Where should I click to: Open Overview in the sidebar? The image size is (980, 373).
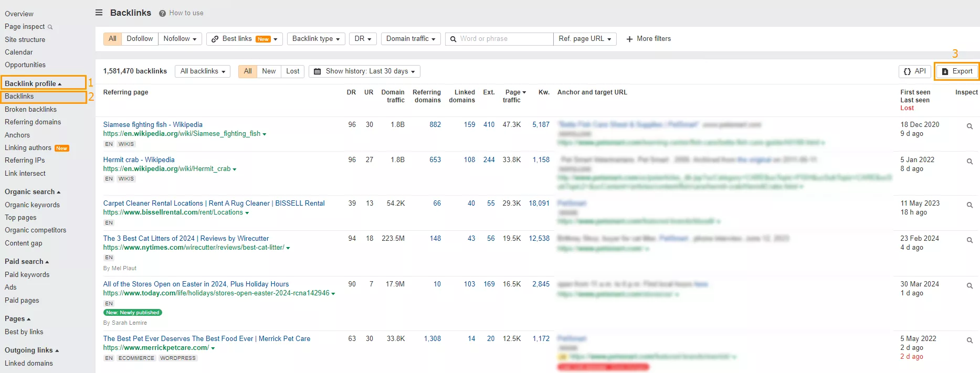(x=19, y=14)
